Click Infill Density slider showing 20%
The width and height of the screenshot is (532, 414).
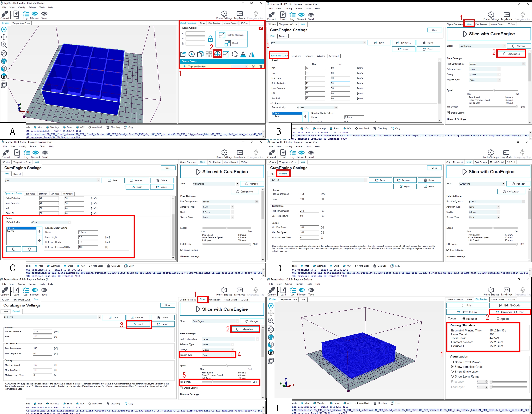tap(212, 382)
